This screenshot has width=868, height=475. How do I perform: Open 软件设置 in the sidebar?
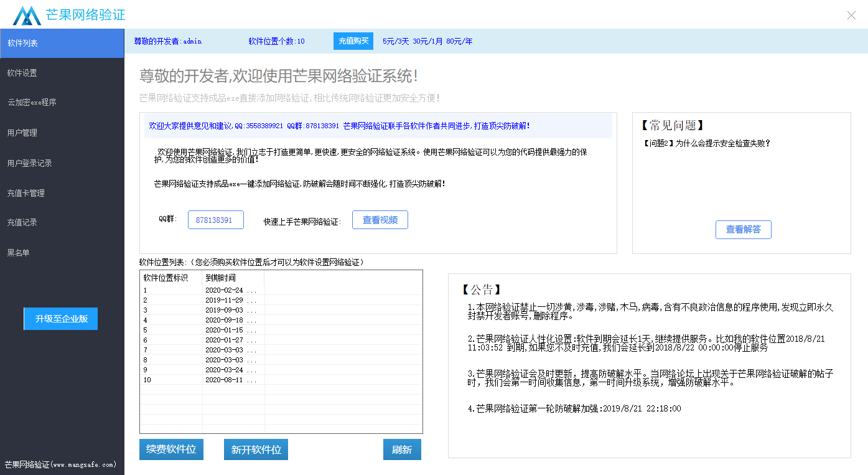(62, 73)
